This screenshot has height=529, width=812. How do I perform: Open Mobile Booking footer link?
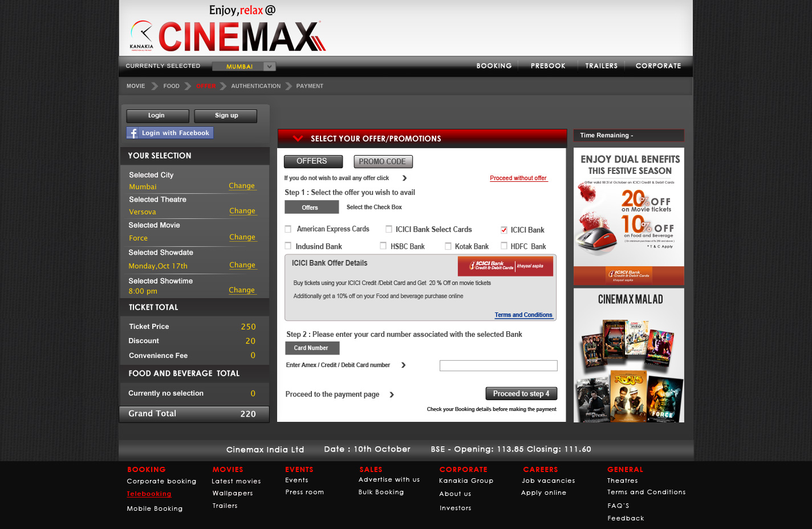pyautogui.click(x=155, y=508)
